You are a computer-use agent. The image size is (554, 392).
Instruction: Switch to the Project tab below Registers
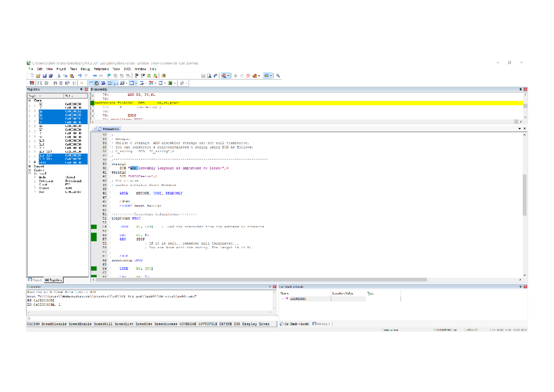[x=35, y=279]
